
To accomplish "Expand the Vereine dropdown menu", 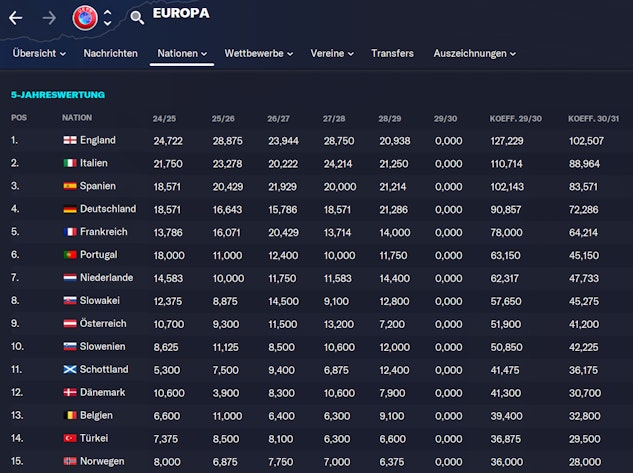I will 333,53.
